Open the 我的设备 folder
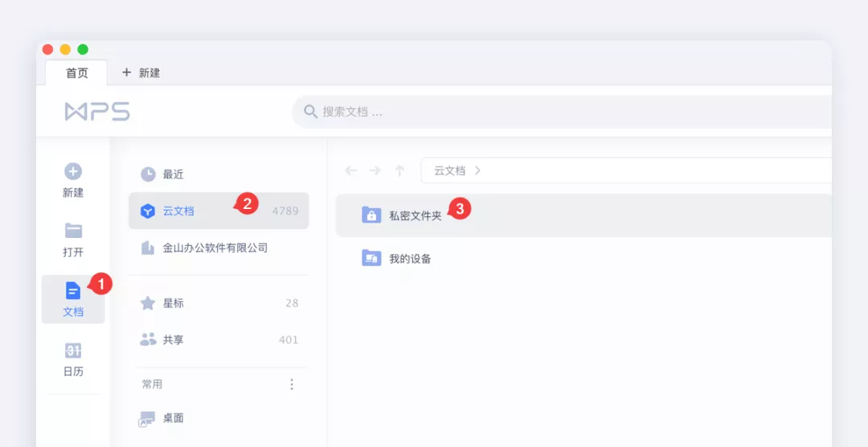868x447 pixels. tap(583, 258)
